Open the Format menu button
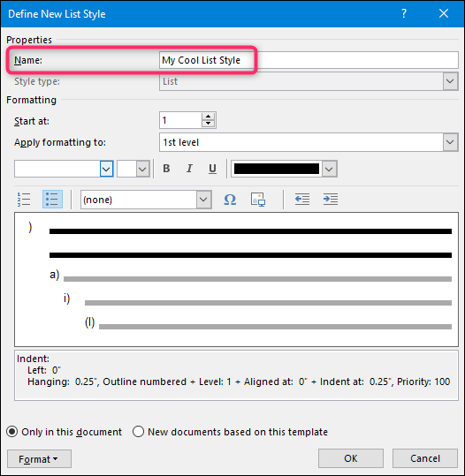465x476 pixels. tap(39, 458)
